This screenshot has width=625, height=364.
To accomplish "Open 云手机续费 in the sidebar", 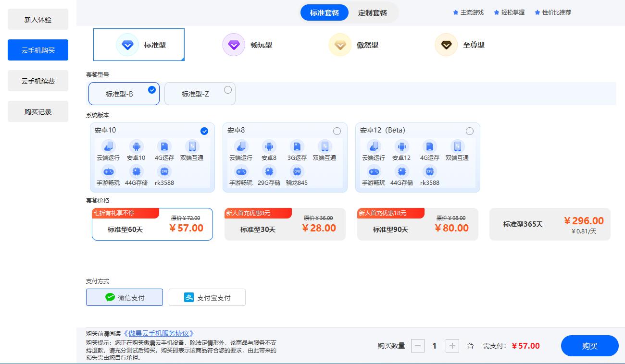I will tap(38, 81).
